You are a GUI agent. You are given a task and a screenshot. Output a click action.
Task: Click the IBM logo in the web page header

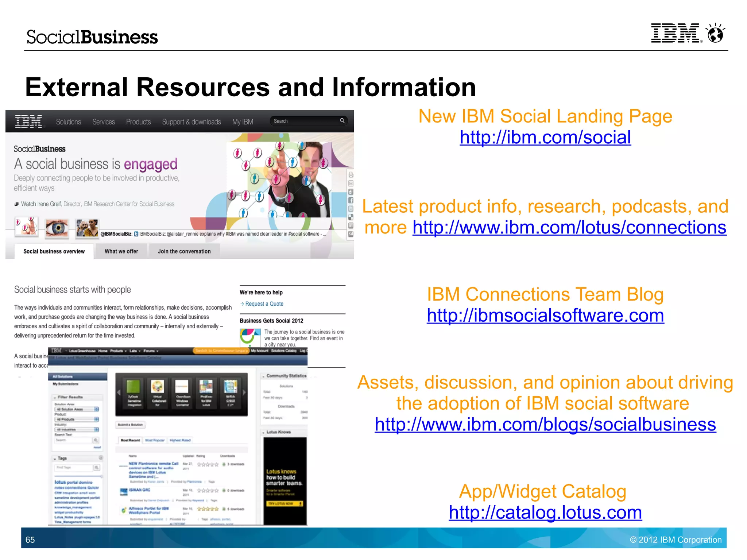(28, 121)
